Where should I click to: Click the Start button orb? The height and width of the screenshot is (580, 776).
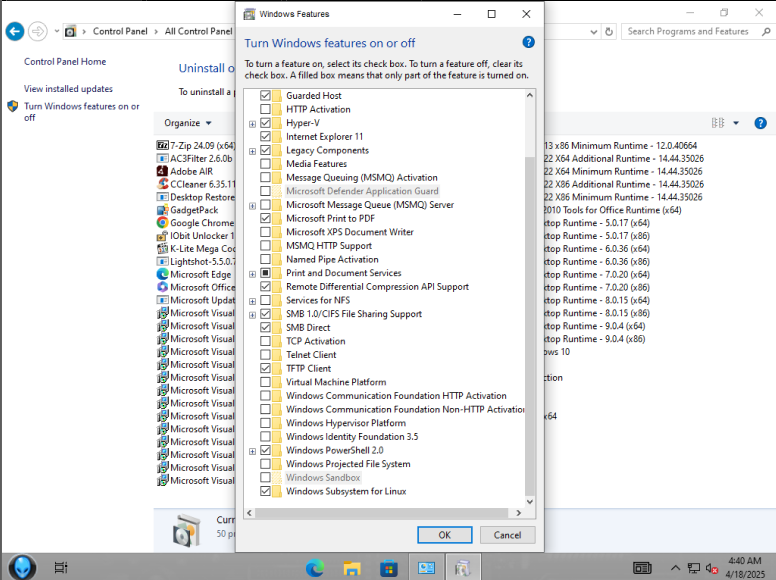[x=22, y=567]
